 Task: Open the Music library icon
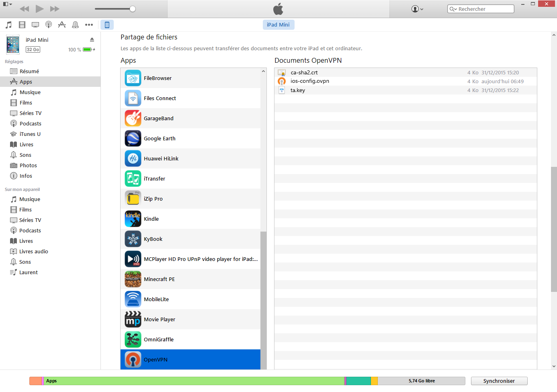coord(9,25)
